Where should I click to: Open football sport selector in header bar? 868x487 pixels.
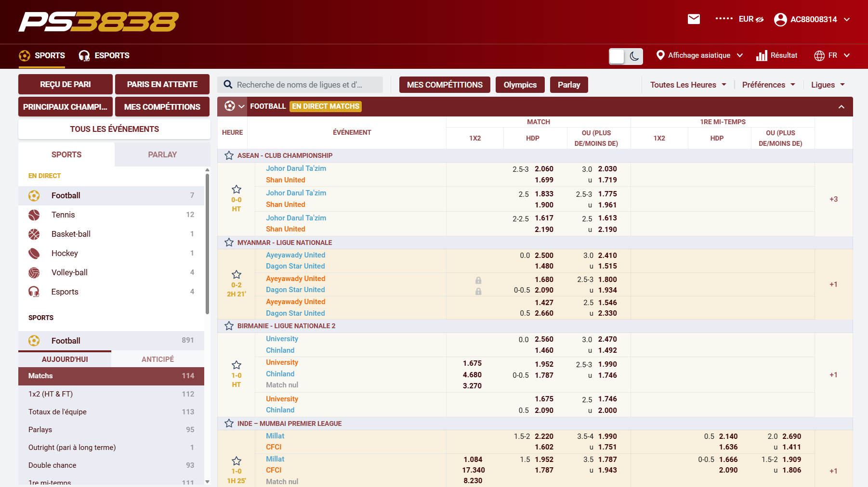[235, 106]
